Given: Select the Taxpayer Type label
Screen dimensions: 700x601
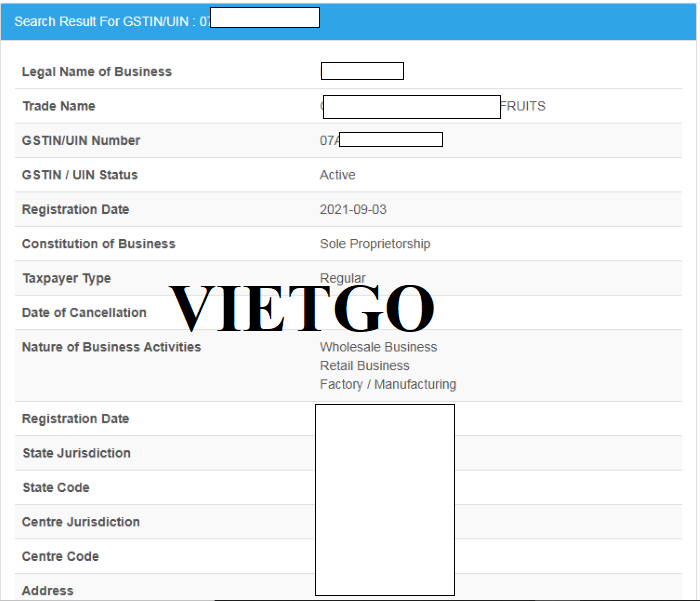Looking at the screenshot, I should tap(66, 278).
